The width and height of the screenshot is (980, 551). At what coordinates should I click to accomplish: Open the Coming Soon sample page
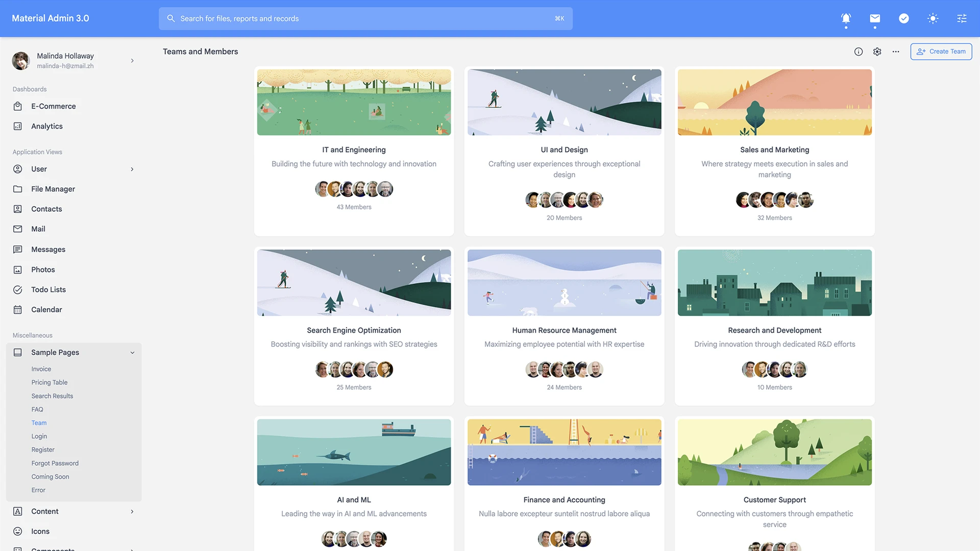(x=50, y=477)
